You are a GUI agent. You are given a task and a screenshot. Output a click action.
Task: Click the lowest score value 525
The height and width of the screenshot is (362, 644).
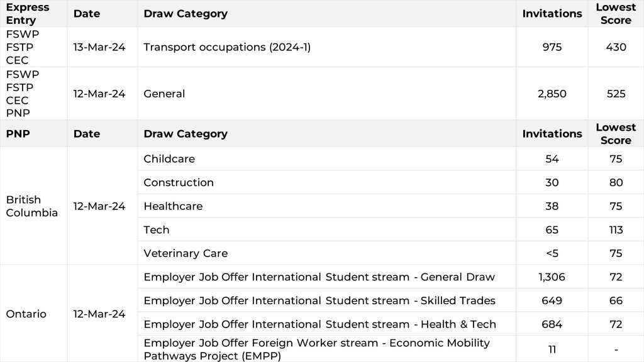(x=616, y=94)
